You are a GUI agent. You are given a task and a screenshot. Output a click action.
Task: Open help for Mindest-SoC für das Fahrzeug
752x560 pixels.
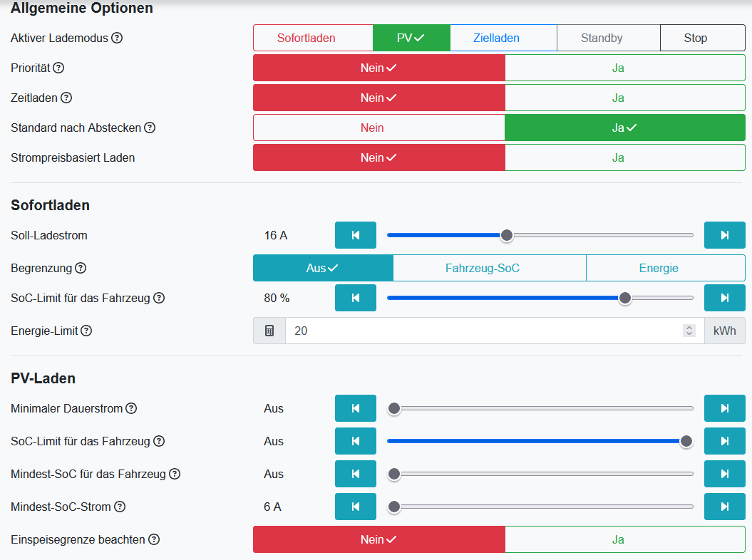(x=175, y=474)
